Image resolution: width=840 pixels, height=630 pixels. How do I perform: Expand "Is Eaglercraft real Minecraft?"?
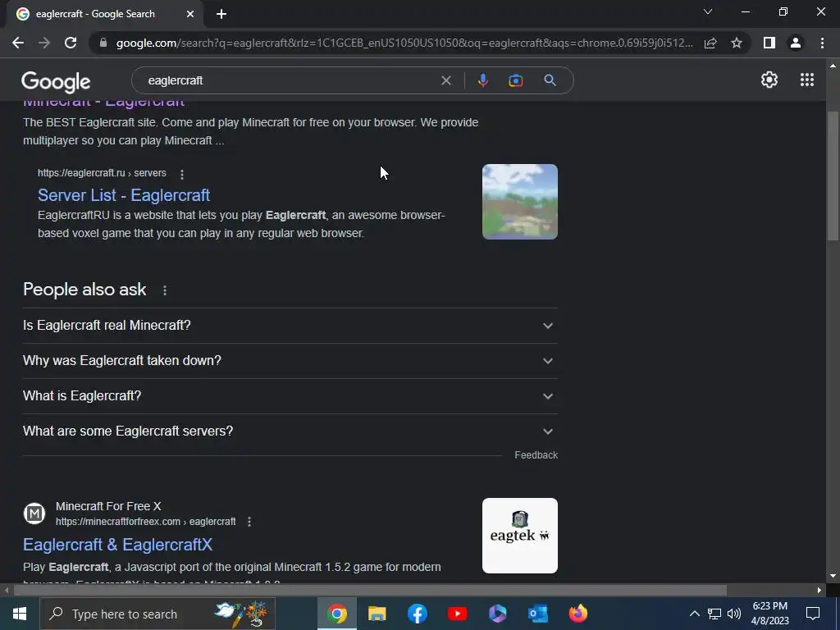(x=290, y=325)
